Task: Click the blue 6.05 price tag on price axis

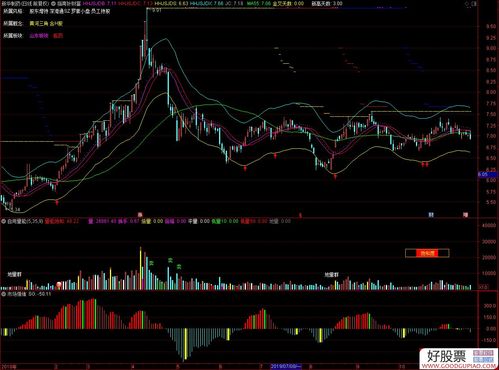Action: pyautogui.click(x=483, y=174)
